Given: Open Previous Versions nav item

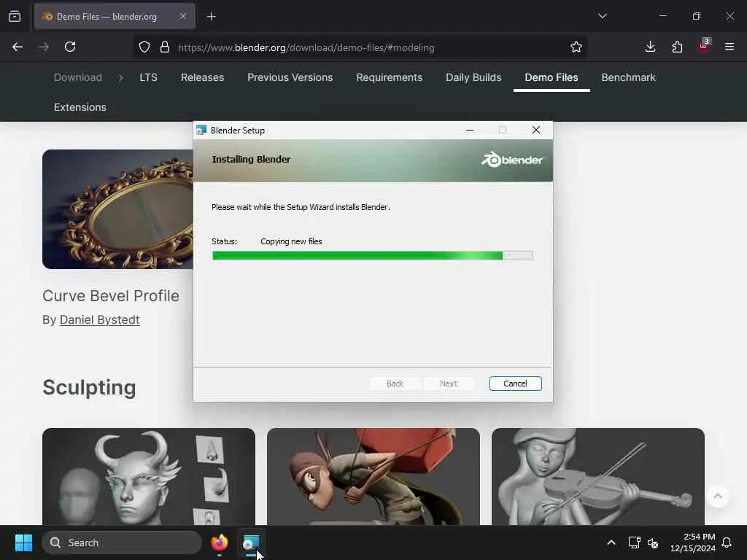Looking at the screenshot, I should 290,77.
